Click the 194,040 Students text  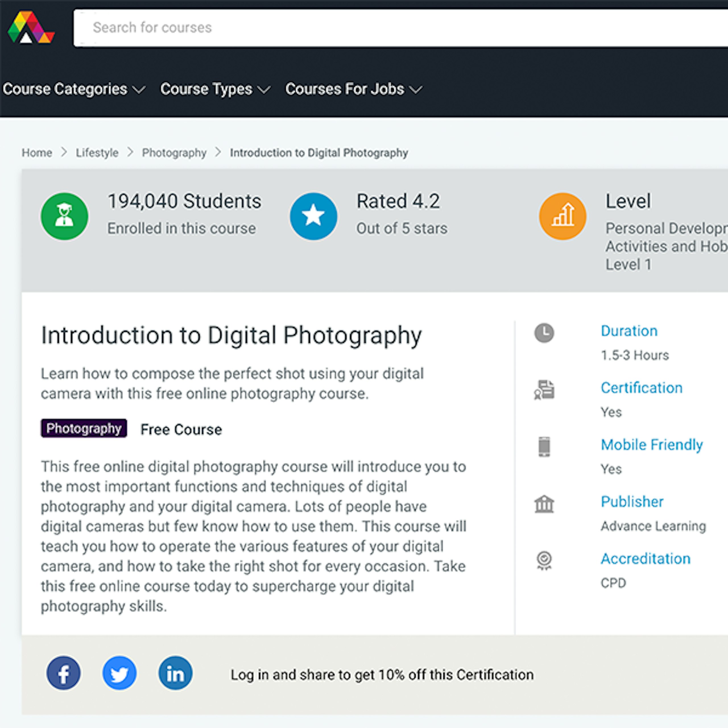coord(185,201)
